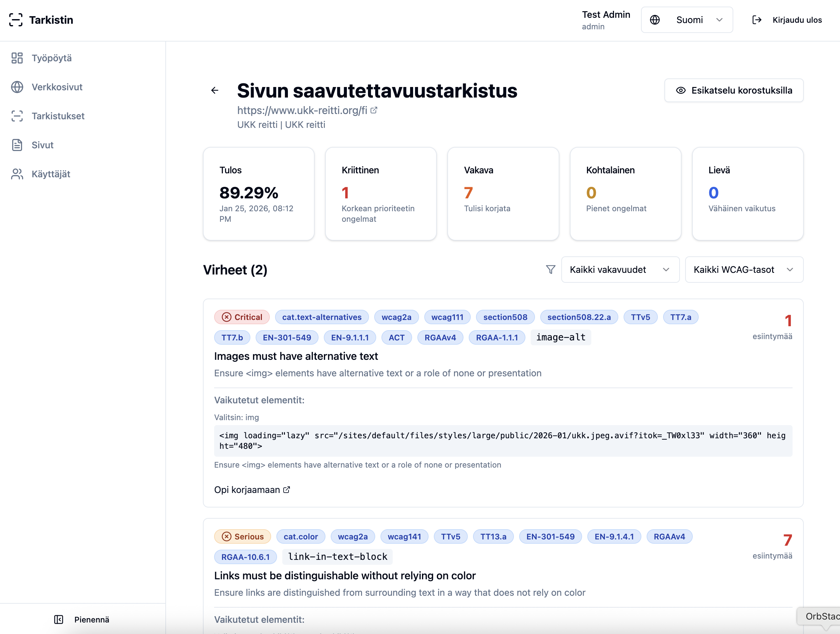Open the https://www.ukk-reitti.org/fi link

pyautogui.click(x=302, y=110)
